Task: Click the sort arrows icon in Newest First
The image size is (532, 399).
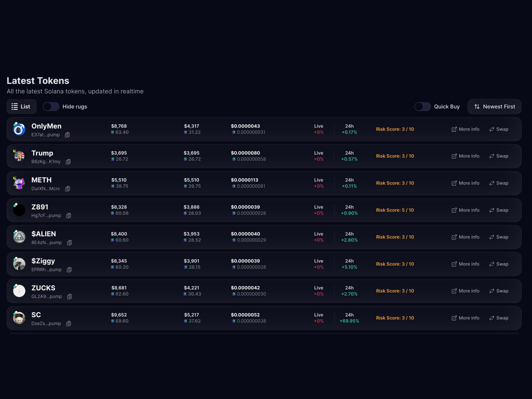Action: tap(476, 106)
